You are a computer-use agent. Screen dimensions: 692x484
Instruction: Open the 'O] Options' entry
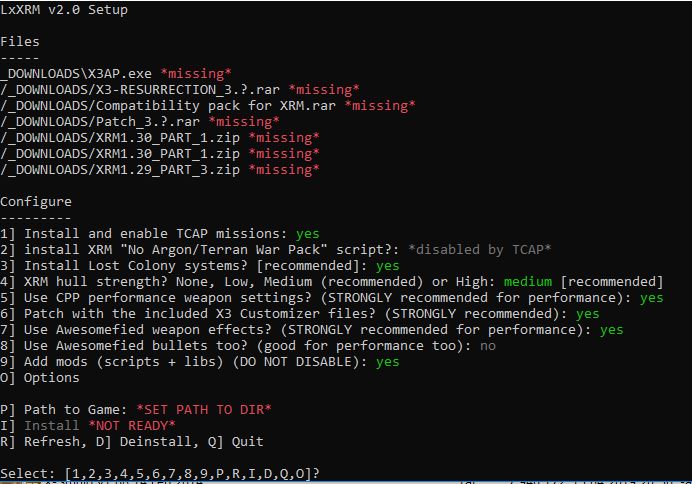[x=40, y=378]
